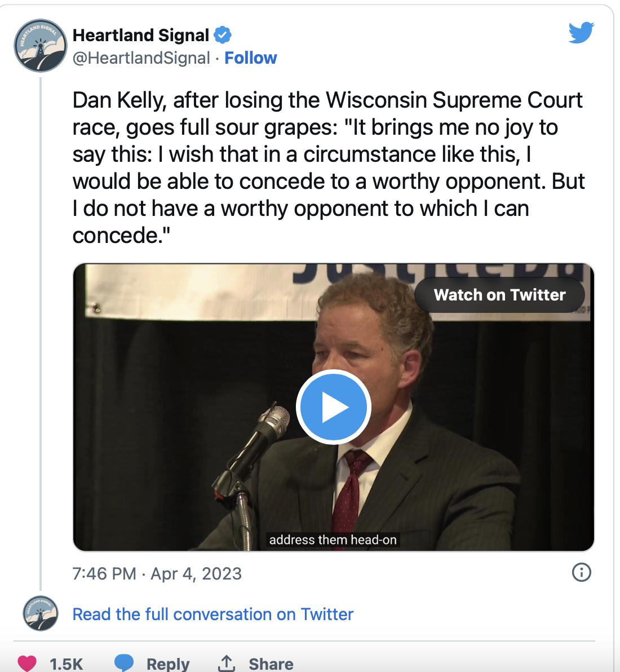Open the Heartland Signal display name
The height and width of the screenshot is (672, 620).
coord(140,34)
